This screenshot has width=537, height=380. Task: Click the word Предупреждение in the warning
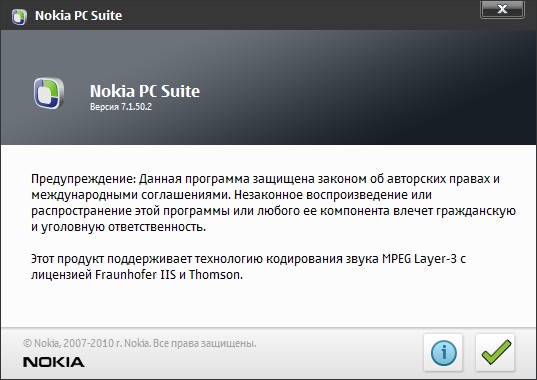84,179
